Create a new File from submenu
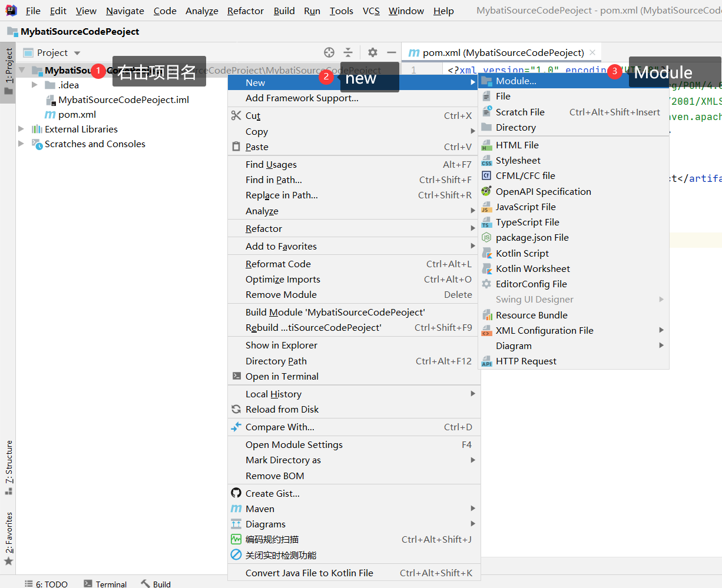The width and height of the screenshot is (722, 588). pyautogui.click(x=574, y=97)
